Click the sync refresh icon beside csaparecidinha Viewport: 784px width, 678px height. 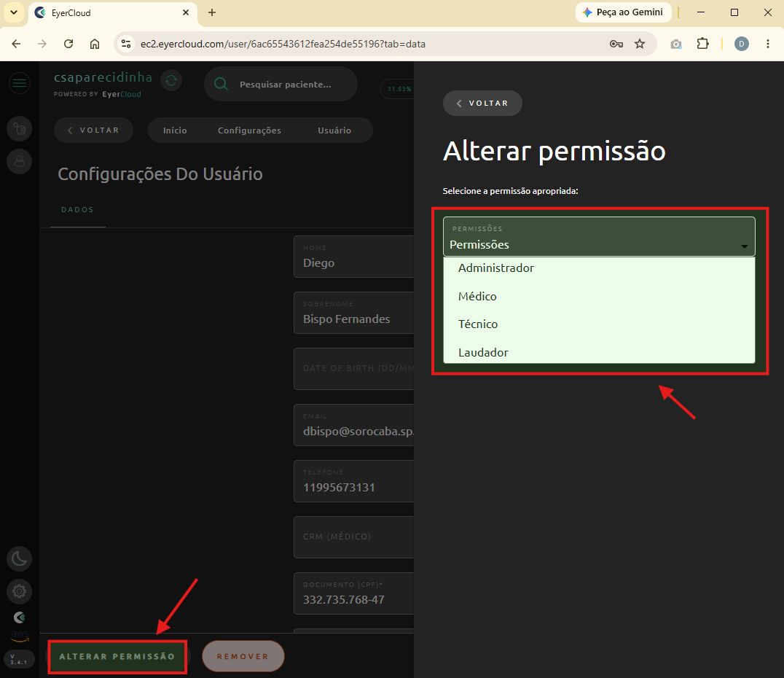[x=171, y=80]
